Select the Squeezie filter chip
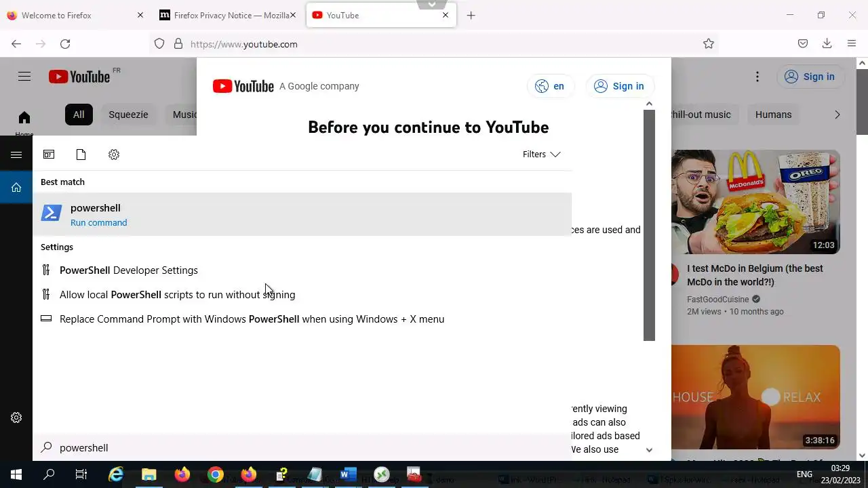This screenshot has height=488, width=868. [128, 115]
